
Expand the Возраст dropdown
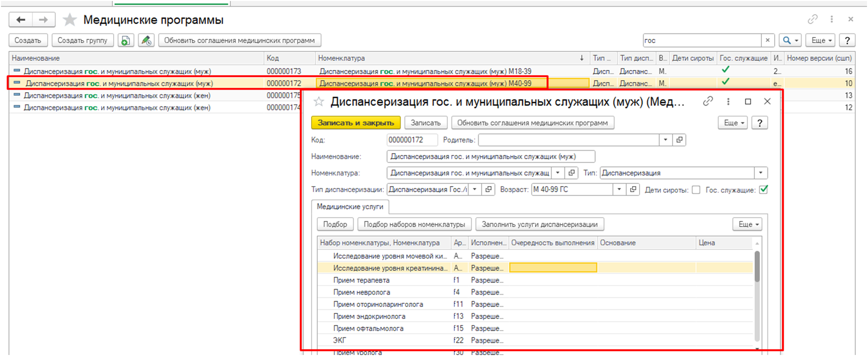pos(619,189)
